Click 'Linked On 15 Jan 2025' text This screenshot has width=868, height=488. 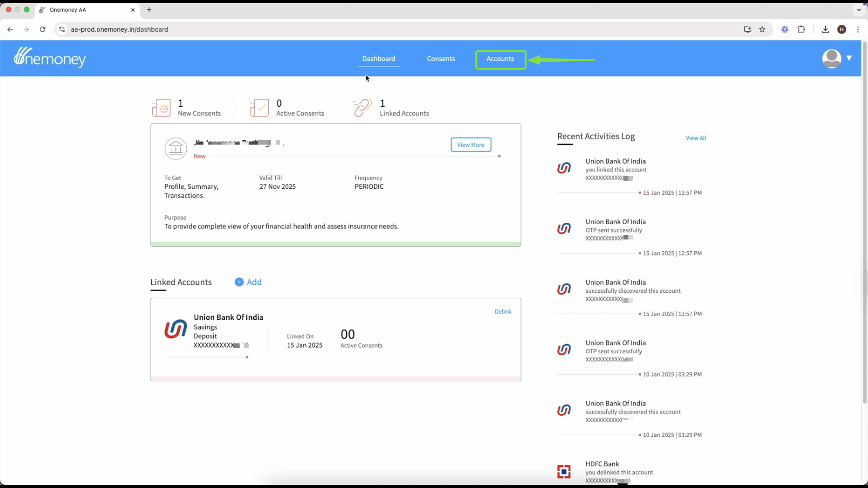point(305,341)
